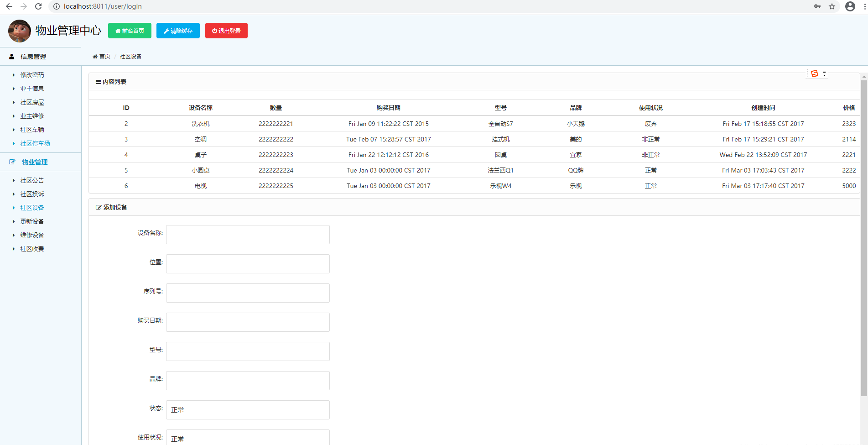This screenshot has height=445, width=868.
Task: Select the 小圆桌 table cell
Action: [201, 170]
